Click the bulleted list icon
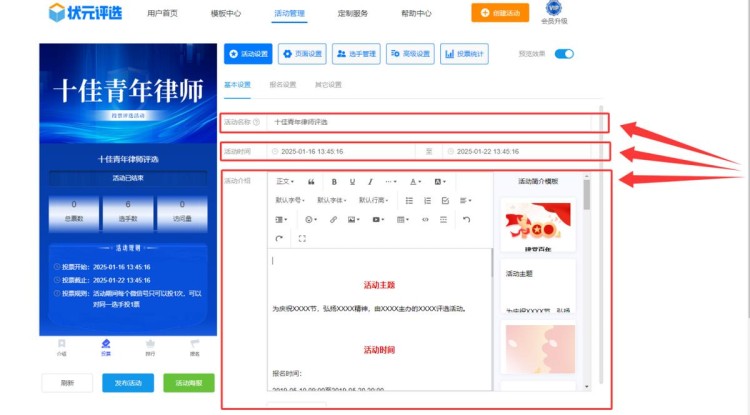750x415 pixels. click(x=409, y=201)
